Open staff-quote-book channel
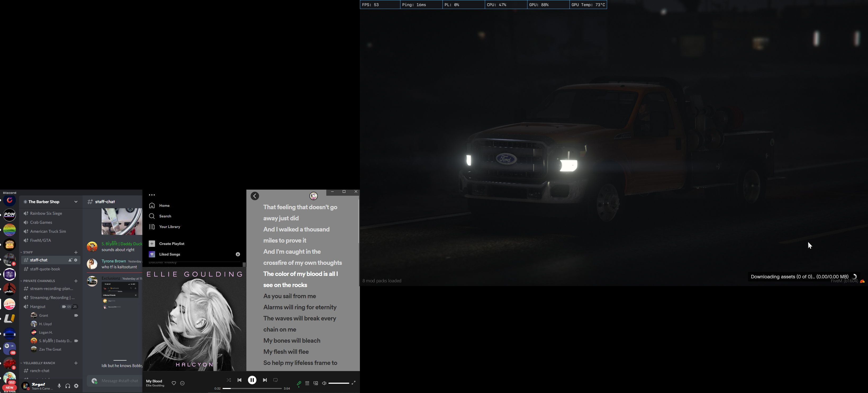Image resolution: width=868 pixels, height=393 pixels. pyautogui.click(x=45, y=269)
